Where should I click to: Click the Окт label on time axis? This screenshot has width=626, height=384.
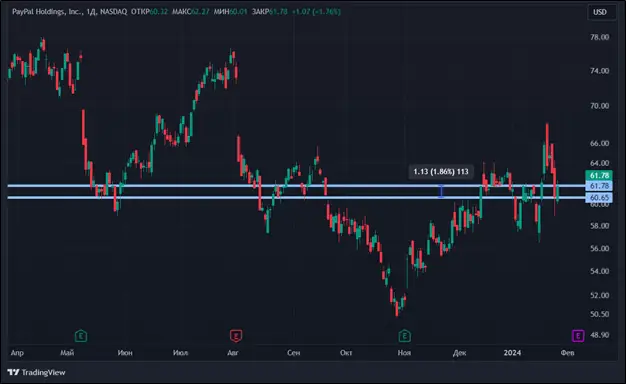tap(346, 353)
